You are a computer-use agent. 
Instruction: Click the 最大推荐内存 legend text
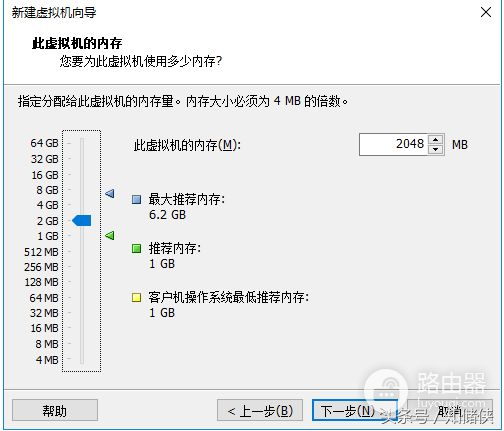coord(187,199)
